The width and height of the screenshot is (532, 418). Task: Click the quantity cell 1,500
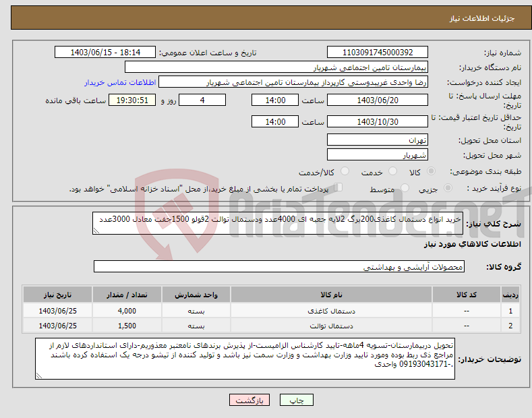tap(127, 326)
